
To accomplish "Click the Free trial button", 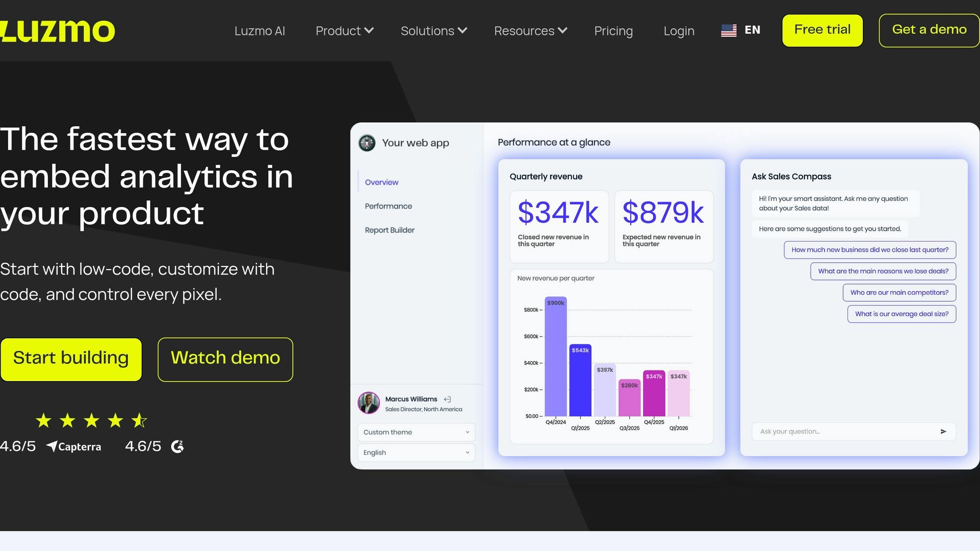I will tap(823, 31).
